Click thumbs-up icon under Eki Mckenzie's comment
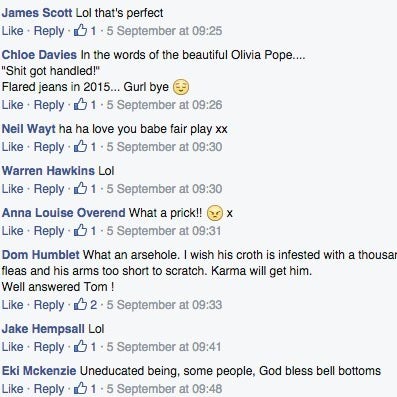Image resolution: width=397 pixels, height=397 pixels. point(80,389)
